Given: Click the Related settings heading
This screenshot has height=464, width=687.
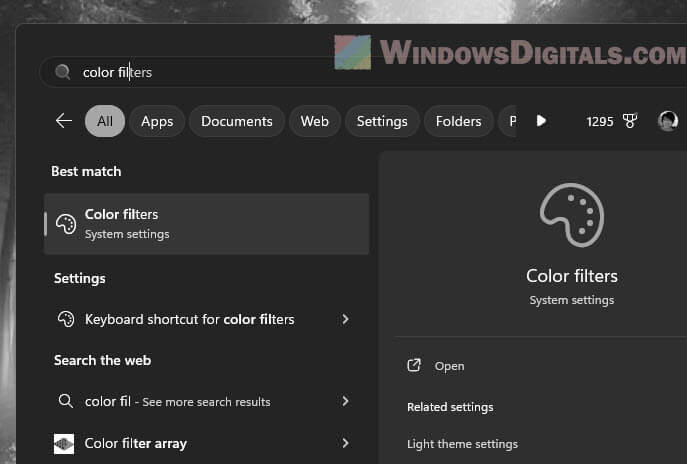Looking at the screenshot, I should click(x=450, y=407).
